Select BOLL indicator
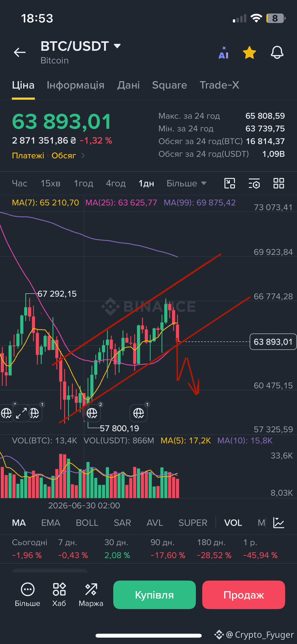Viewport: 297px width, 644px height. tap(87, 523)
